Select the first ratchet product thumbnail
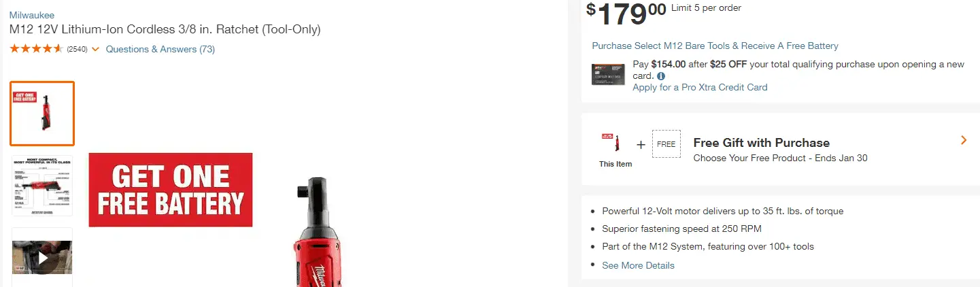This screenshot has width=980, height=287. [x=42, y=114]
